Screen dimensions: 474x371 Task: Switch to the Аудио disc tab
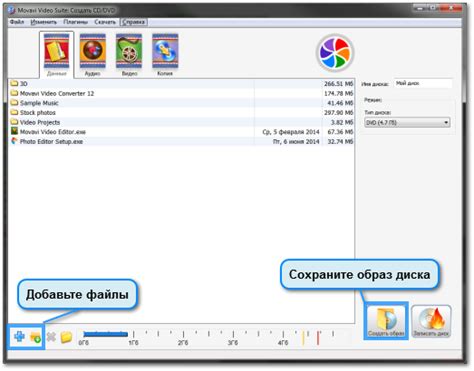pos(92,55)
